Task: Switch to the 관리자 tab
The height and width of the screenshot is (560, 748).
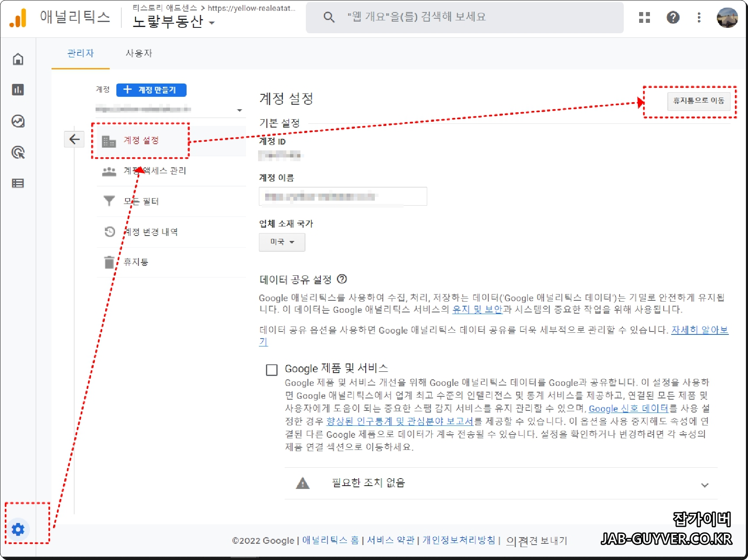Action: [81, 53]
